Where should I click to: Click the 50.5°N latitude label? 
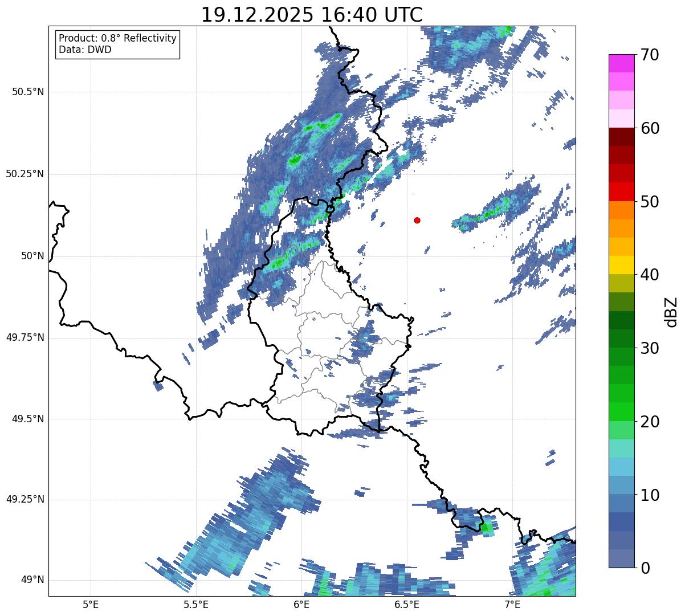[28, 92]
